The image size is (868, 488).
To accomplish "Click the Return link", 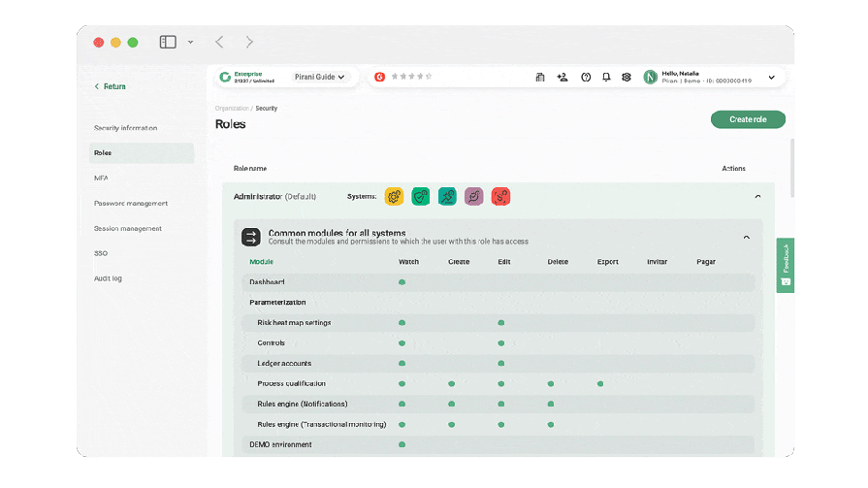I will tap(111, 86).
